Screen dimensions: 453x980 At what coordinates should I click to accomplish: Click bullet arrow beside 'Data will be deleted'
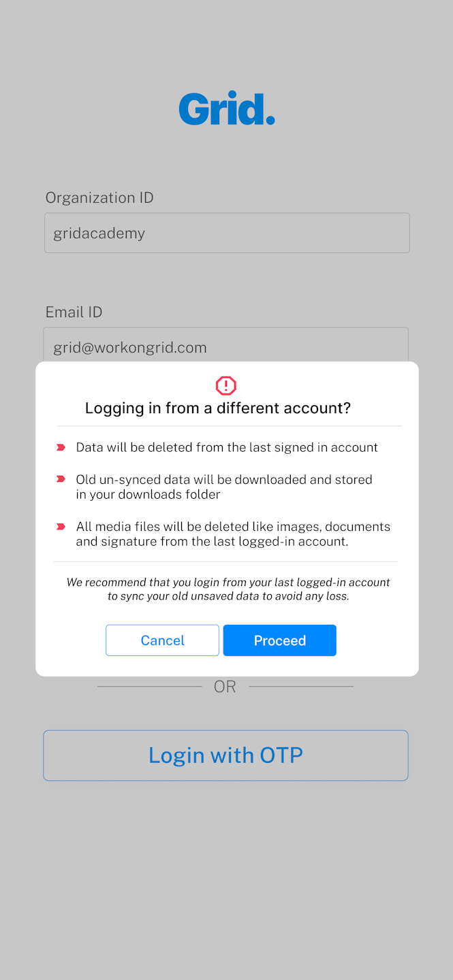click(x=61, y=448)
